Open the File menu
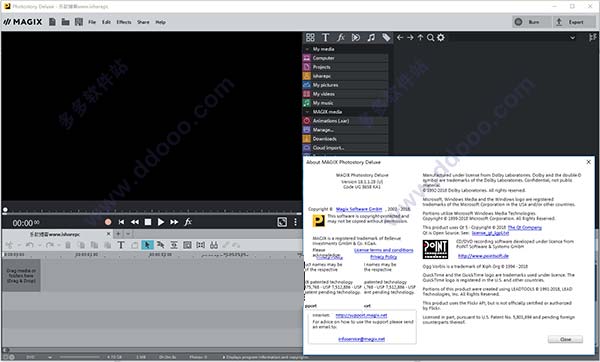 [92, 22]
